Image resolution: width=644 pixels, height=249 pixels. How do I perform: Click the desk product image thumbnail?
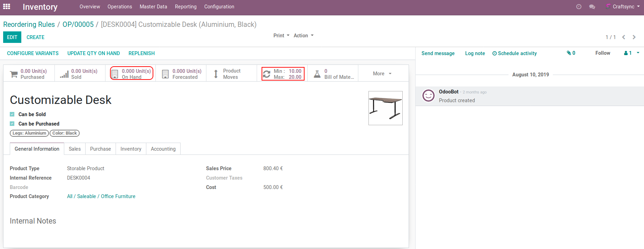pyautogui.click(x=385, y=108)
